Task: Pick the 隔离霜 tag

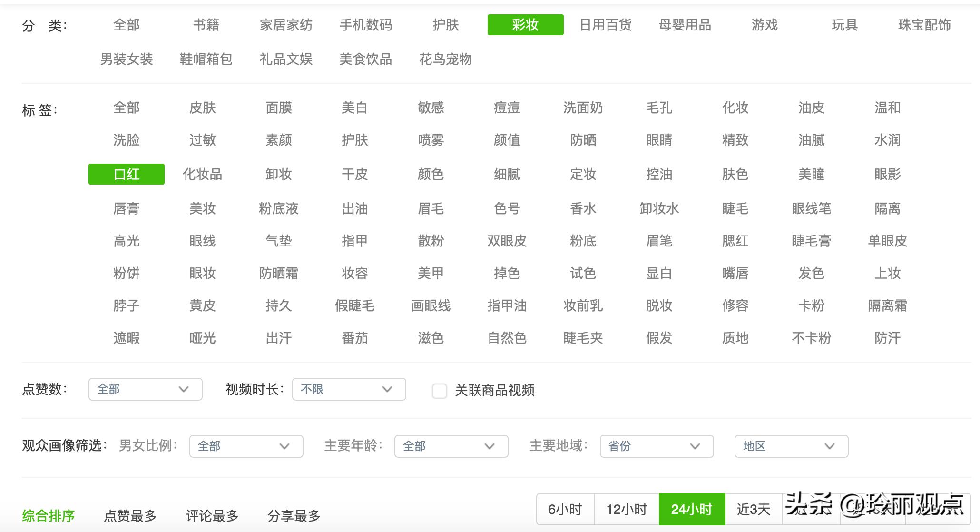Action: (888, 305)
